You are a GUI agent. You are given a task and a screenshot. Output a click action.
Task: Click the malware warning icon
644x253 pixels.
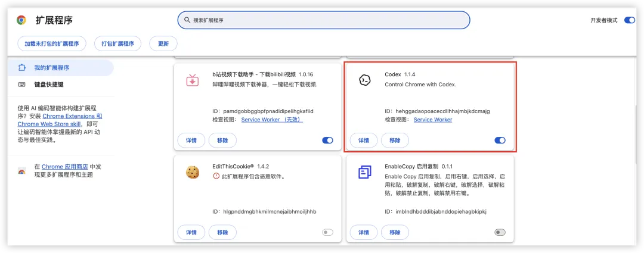[216, 176]
